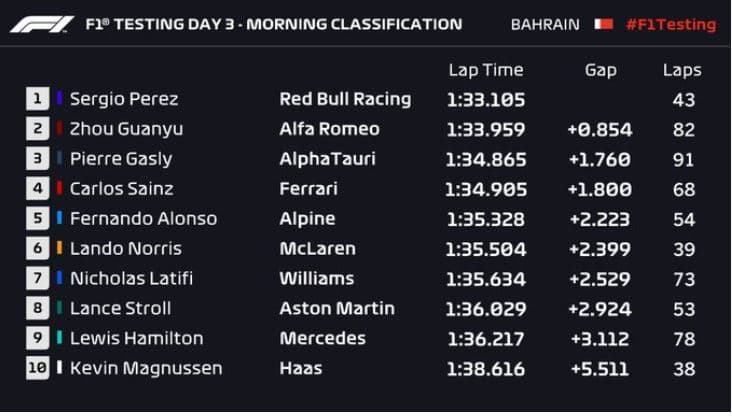The width and height of the screenshot is (732, 418).
Task: Click team name Alfa Romeo
Action: tap(329, 128)
